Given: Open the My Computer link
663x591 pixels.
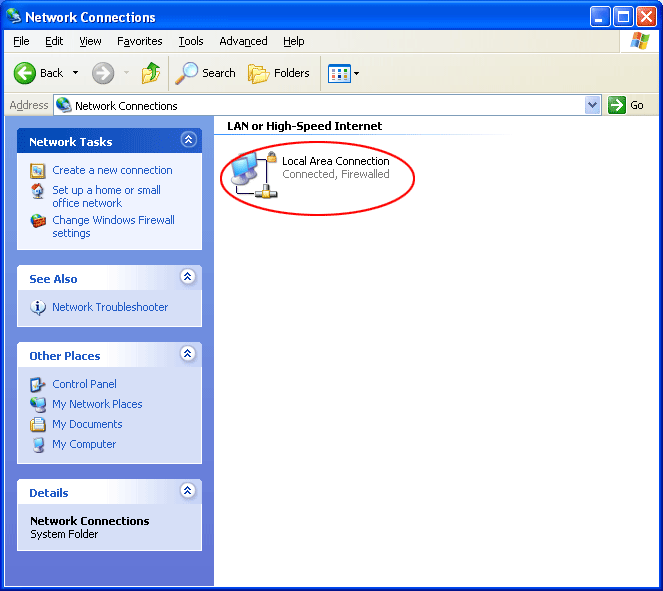Looking at the screenshot, I should coord(84,444).
